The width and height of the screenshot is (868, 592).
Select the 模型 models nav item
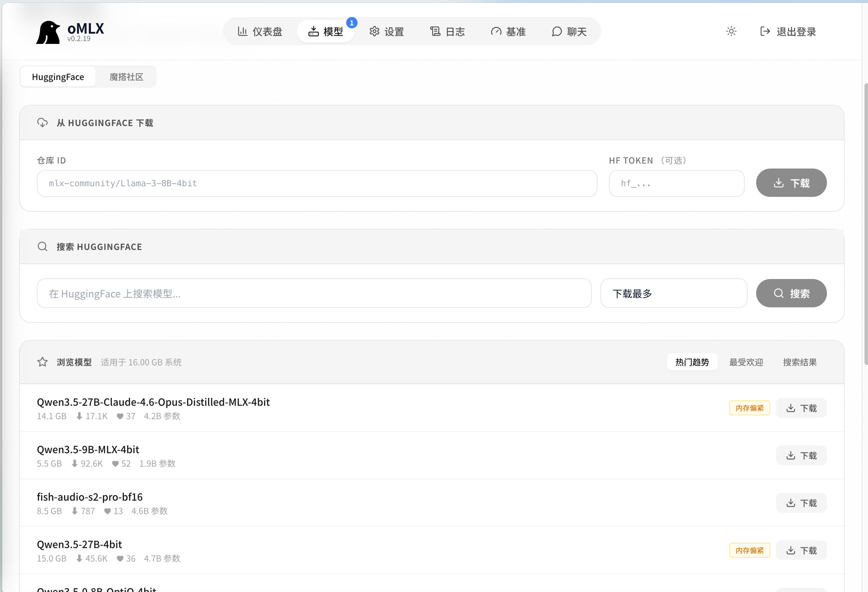[326, 32]
